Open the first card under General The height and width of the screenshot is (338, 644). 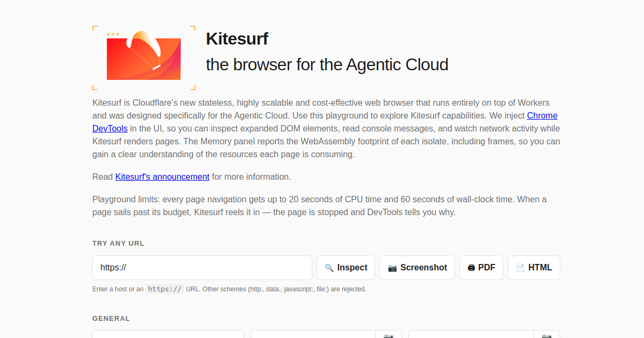coord(168,334)
